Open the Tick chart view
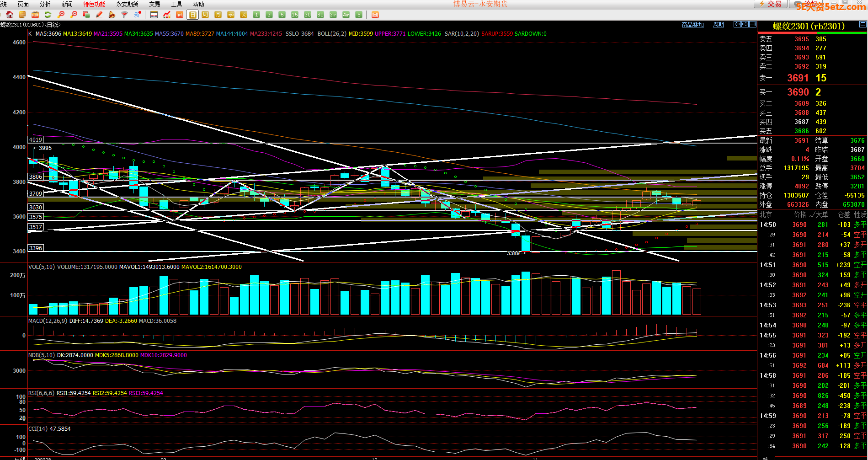The image size is (868, 460). (x=180, y=15)
